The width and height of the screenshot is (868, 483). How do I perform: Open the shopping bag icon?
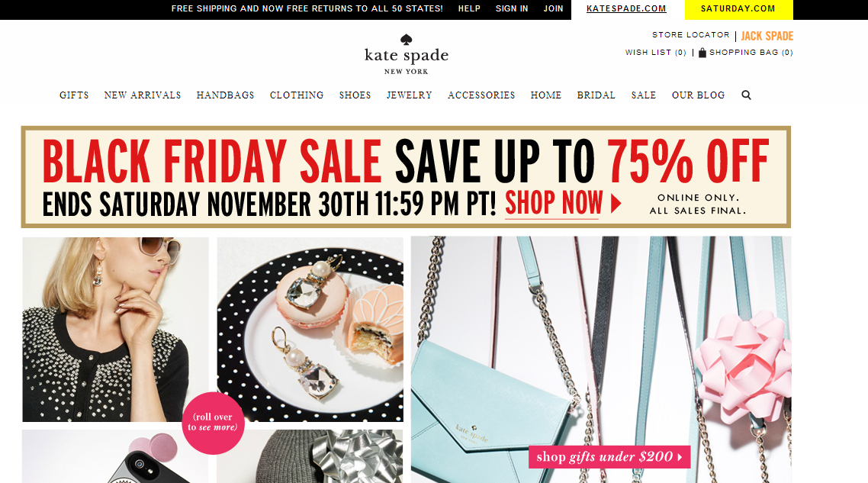(702, 53)
